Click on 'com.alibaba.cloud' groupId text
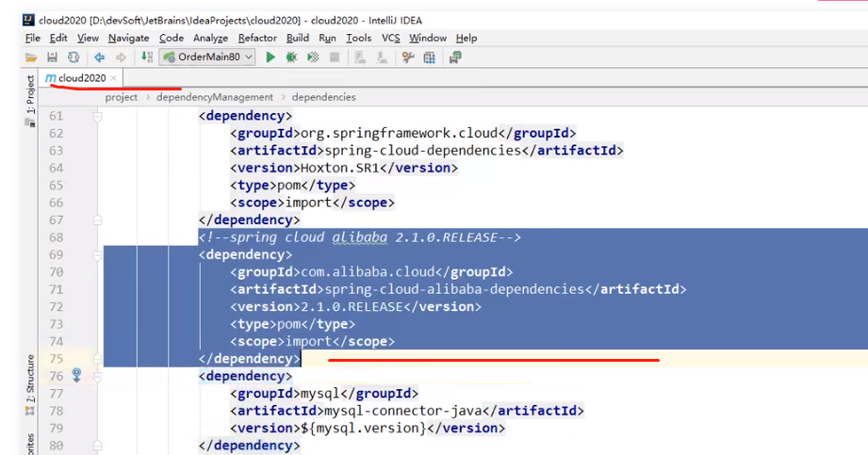This screenshot has height=455, width=868. pyautogui.click(x=368, y=272)
